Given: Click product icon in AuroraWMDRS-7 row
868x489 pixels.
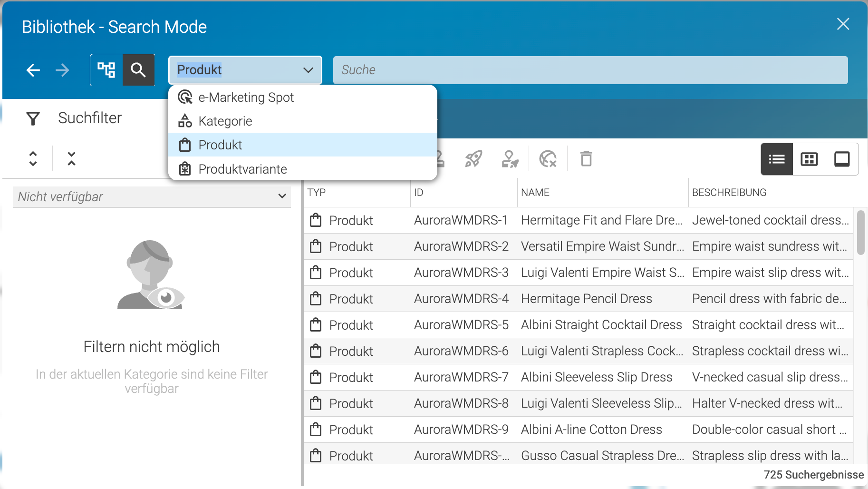Looking at the screenshot, I should point(316,377).
